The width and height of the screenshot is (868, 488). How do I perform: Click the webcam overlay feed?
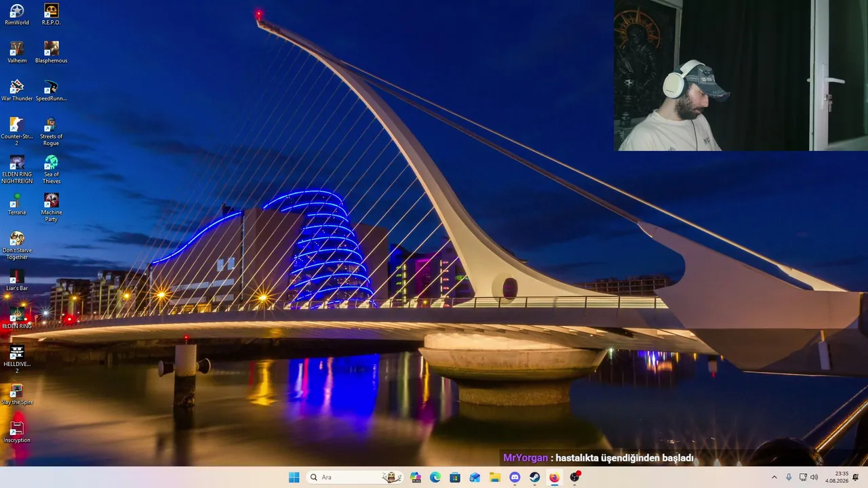click(741, 75)
